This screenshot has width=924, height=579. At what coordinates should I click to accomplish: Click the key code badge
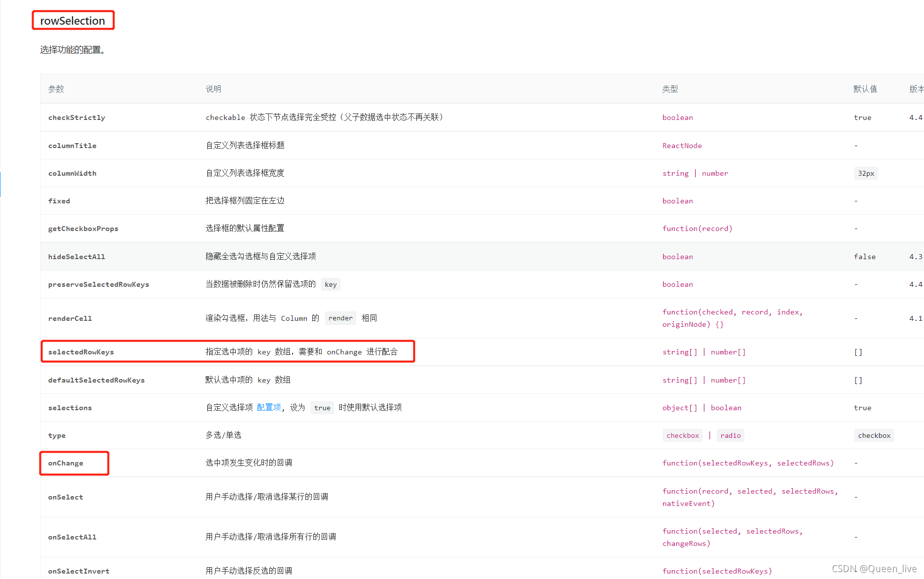pos(331,284)
